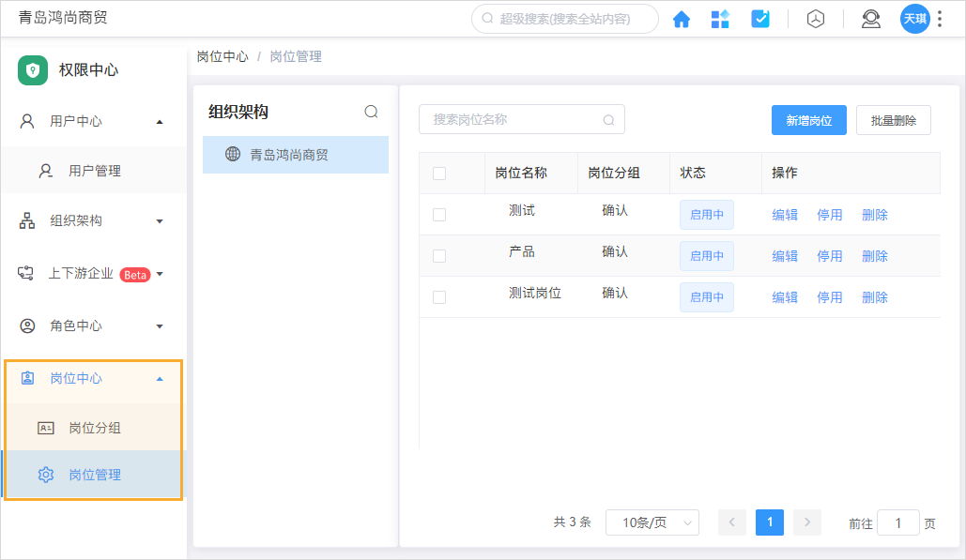Click the organization search magnifier icon
This screenshot has width=966, height=560.
tap(371, 111)
